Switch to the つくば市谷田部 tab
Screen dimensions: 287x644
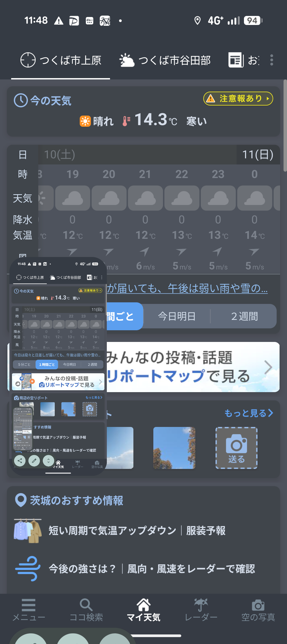click(165, 61)
